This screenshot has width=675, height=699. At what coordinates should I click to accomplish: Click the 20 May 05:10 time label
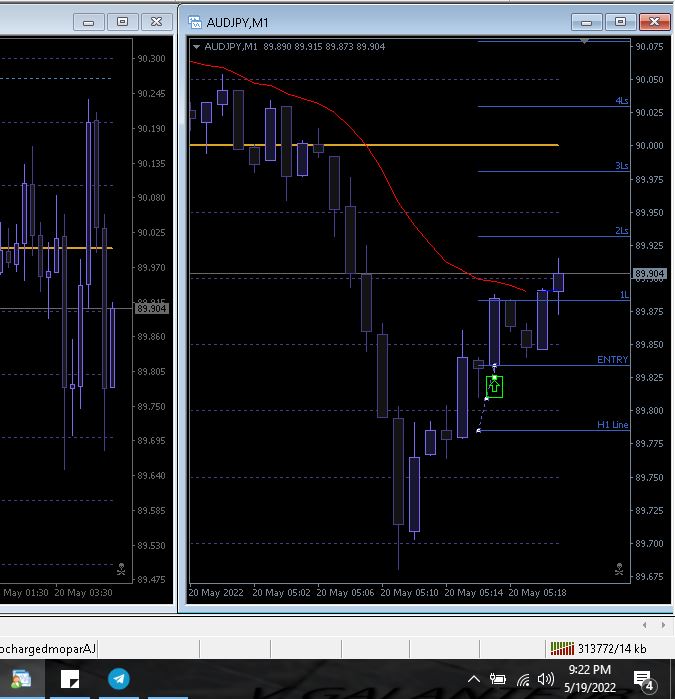[x=409, y=592]
